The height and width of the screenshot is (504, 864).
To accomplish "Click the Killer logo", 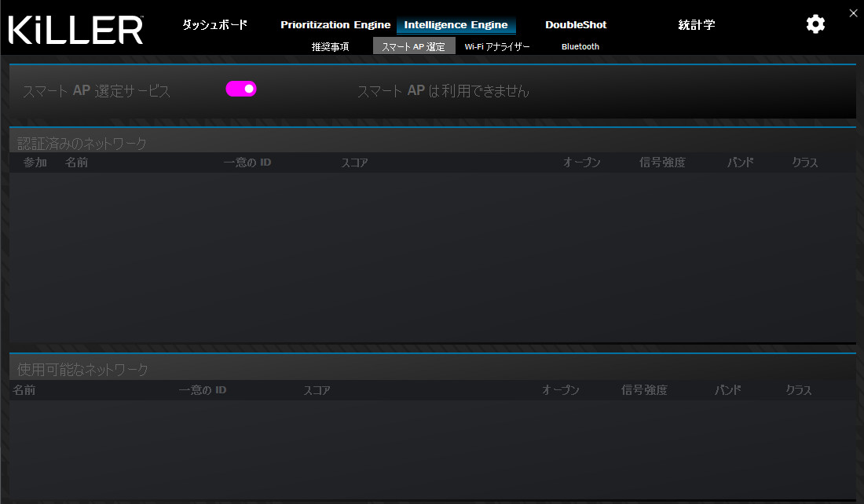I will (76, 30).
